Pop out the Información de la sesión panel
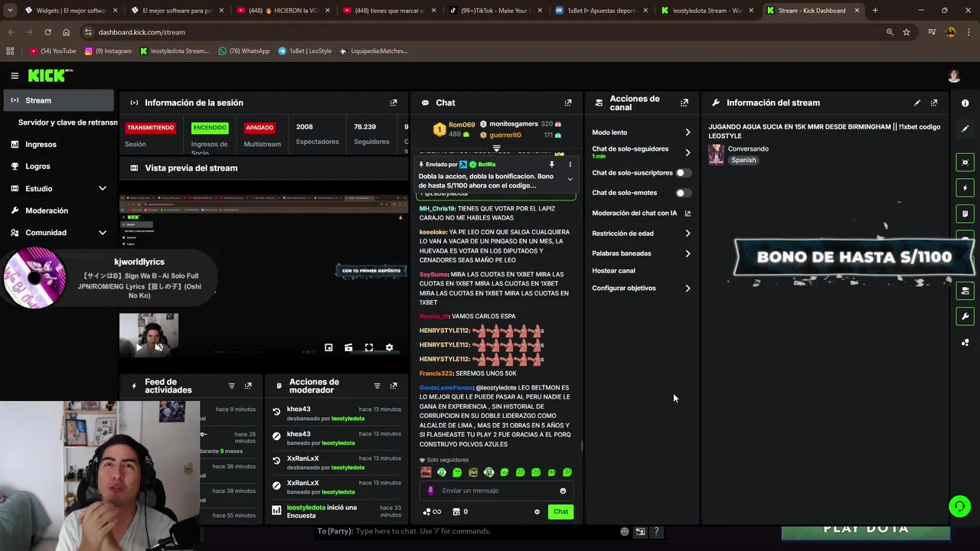Image resolution: width=980 pixels, height=551 pixels. pyautogui.click(x=394, y=103)
